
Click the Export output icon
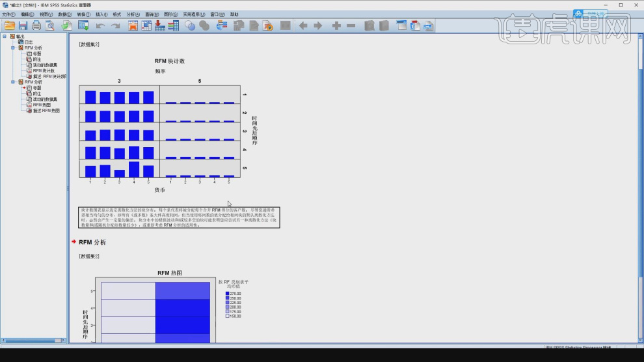[x=67, y=25]
